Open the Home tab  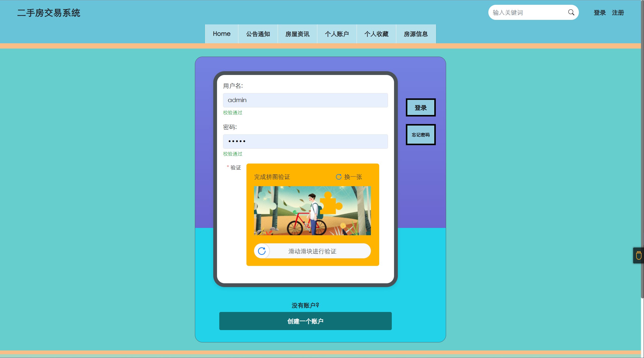pos(222,34)
